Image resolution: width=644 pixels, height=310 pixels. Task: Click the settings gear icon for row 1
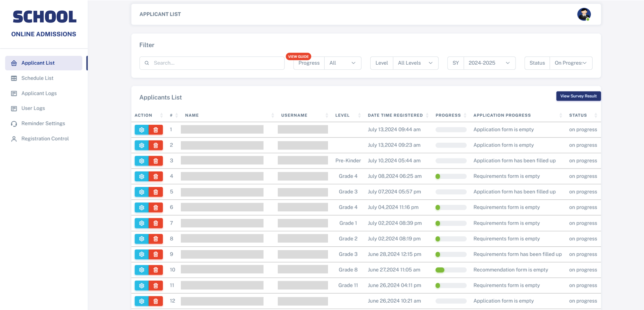[142, 130]
